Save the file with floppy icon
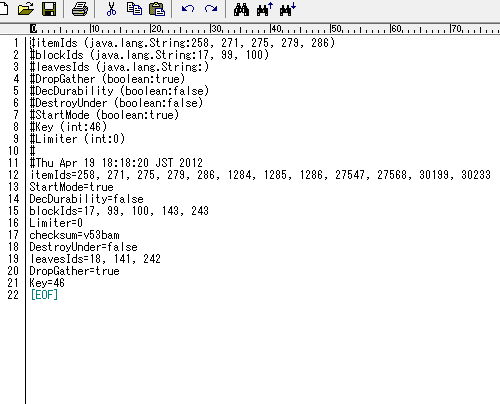 coord(49,9)
